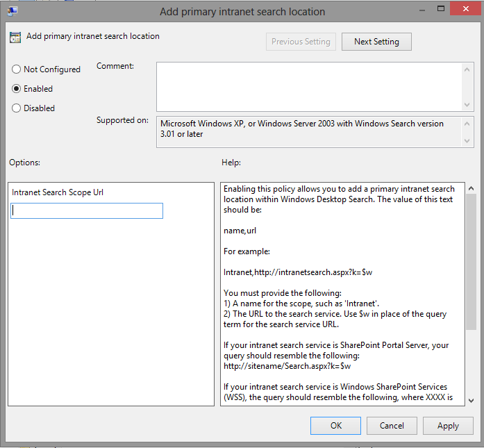Screen dimensions: 484x448
Task: Click the Previous Setting button
Action: [301, 42]
